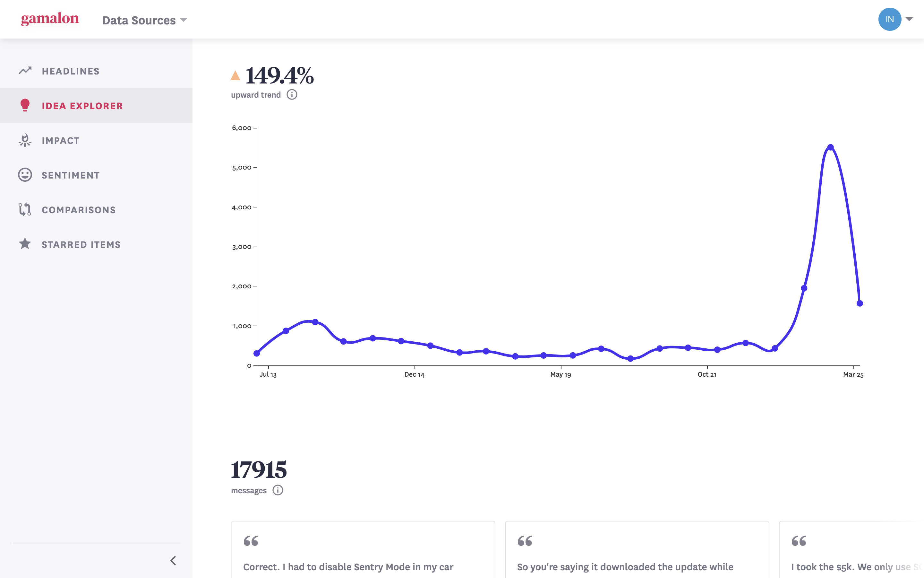Screen dimensions: 924x578
Task: Select the first chart data point
Action: [x=257, y=353]
